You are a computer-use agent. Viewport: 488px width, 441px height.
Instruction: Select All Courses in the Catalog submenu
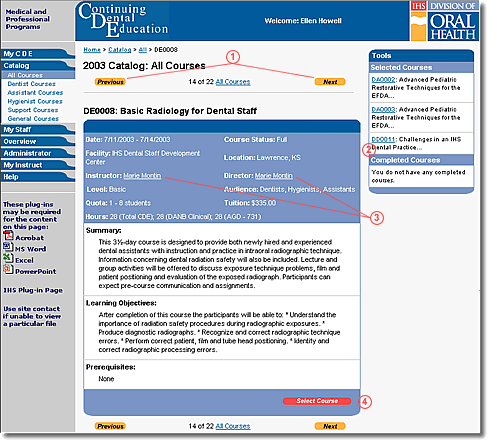[x=25, y=75]
